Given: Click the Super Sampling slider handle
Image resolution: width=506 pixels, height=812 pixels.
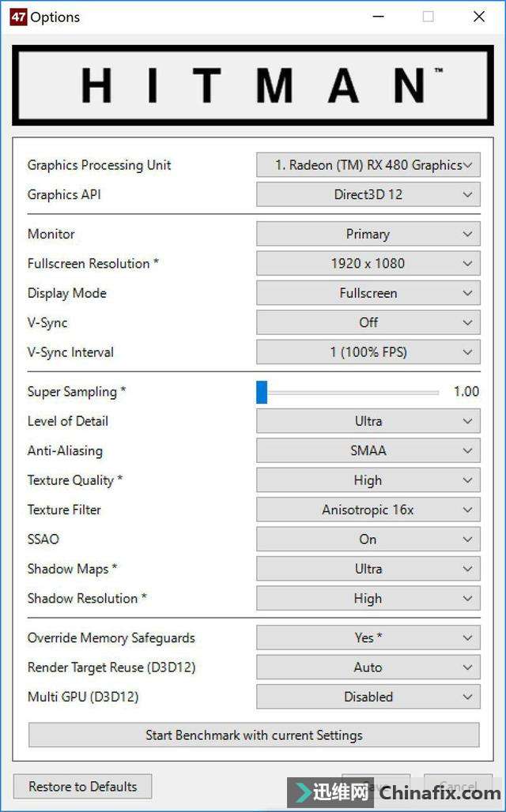Looking at the screenshot, I should pos(262,392).
